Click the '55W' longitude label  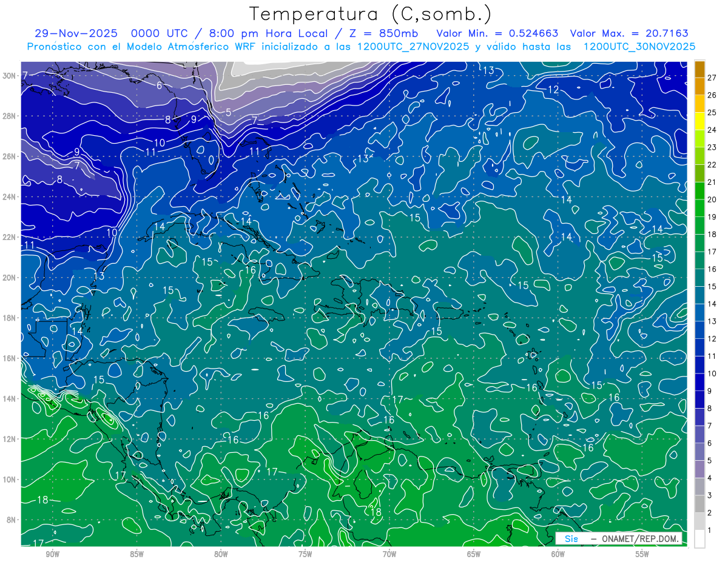(x=642, y=554)
